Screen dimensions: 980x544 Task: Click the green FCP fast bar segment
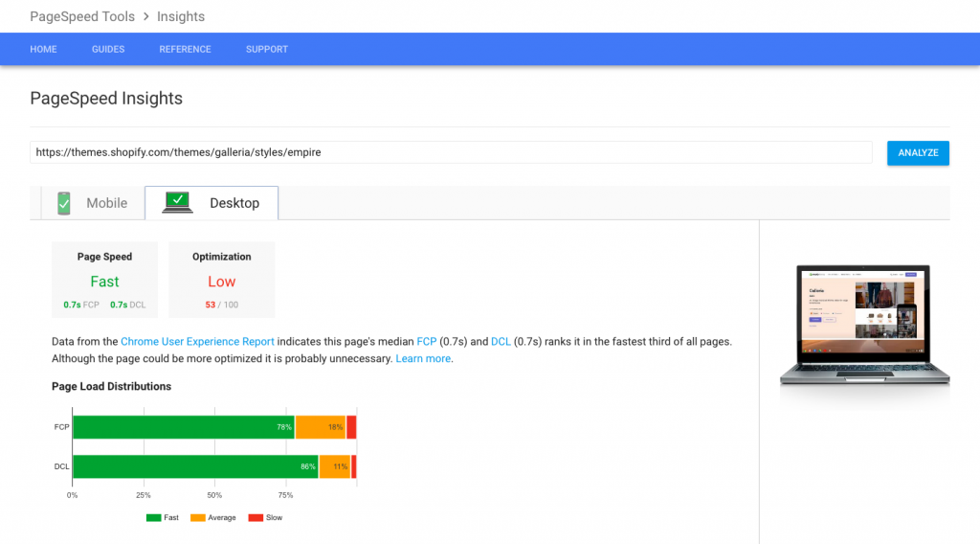[x=182, y=427]
